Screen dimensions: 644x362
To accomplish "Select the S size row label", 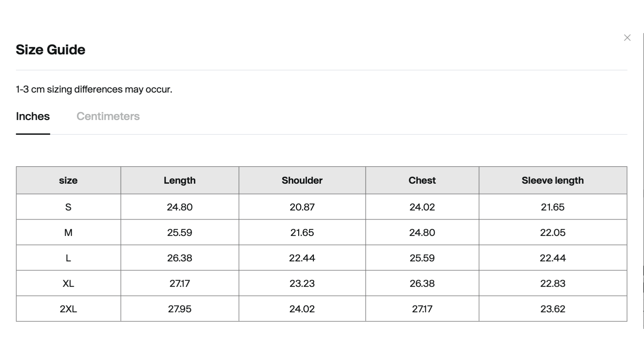I will click(x=68, y=207).
